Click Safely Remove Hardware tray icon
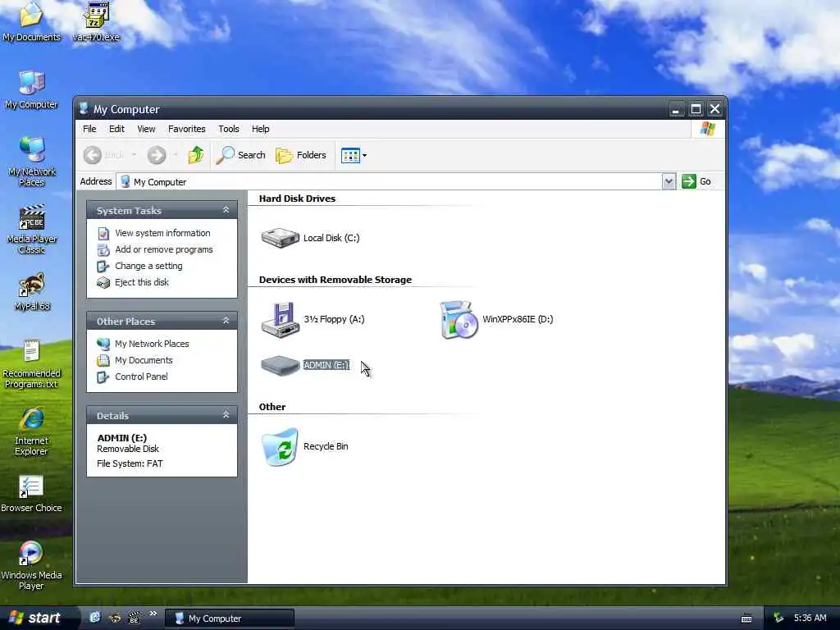This screenshot has width=840, height=630. [779, 619]
